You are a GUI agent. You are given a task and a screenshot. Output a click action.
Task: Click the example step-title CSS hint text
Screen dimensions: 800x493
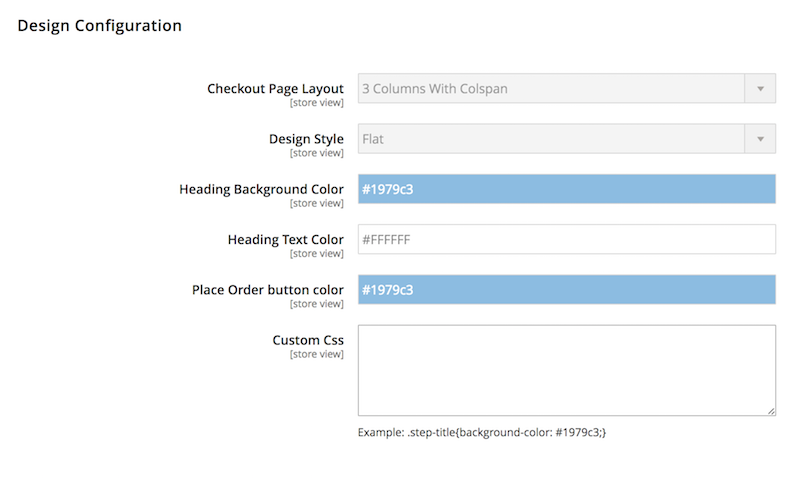click(482, 433)
